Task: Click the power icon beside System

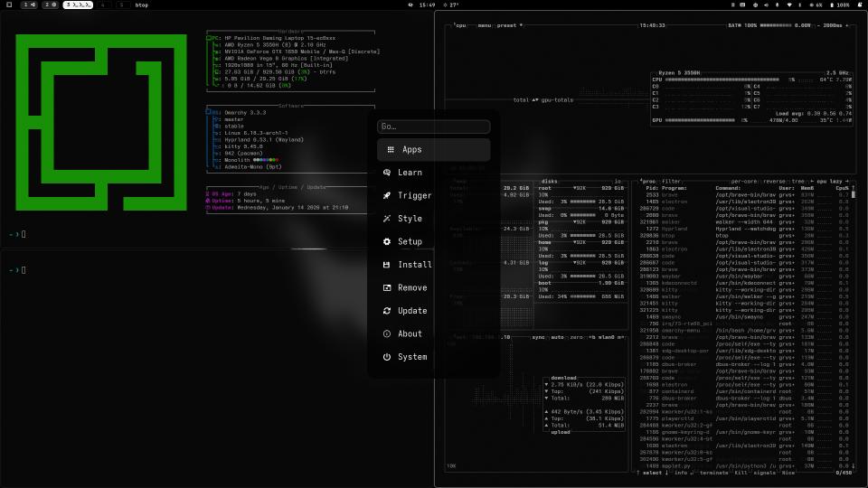Action: [x=387, y=357]
